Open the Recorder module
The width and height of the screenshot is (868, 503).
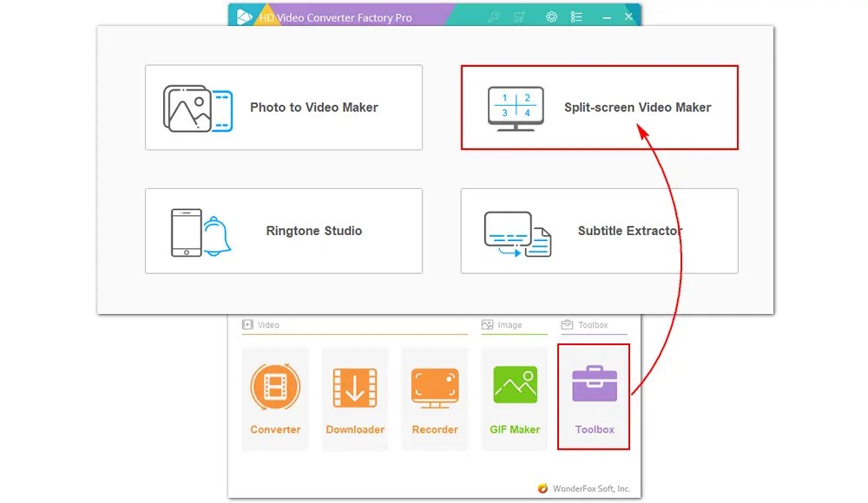[x=435, y=398]
